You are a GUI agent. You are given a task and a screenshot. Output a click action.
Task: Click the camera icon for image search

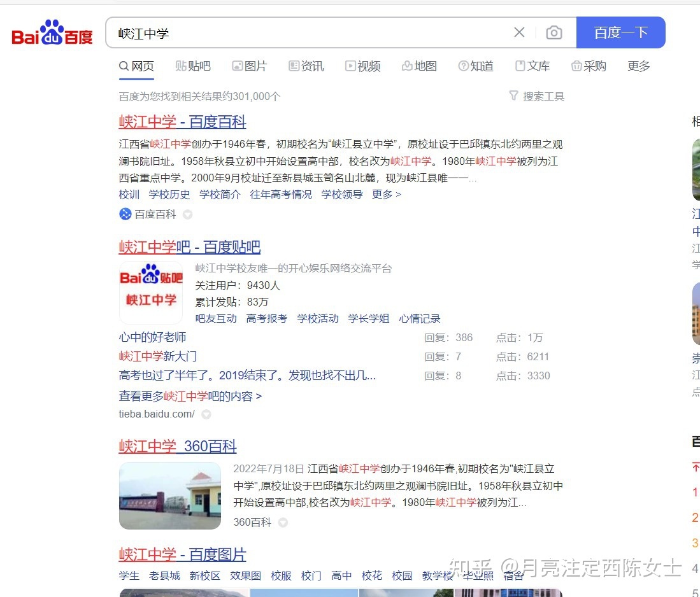554,32
